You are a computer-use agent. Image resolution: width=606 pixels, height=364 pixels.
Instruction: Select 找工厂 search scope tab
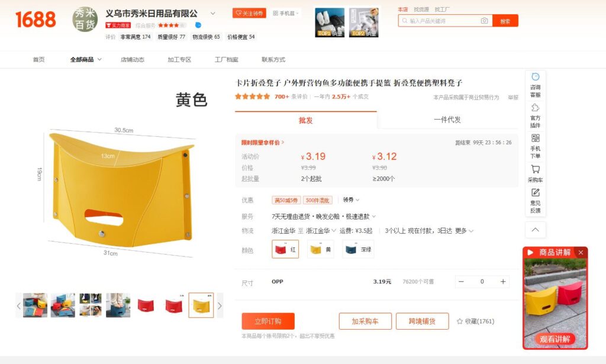[x=442, y=9]
